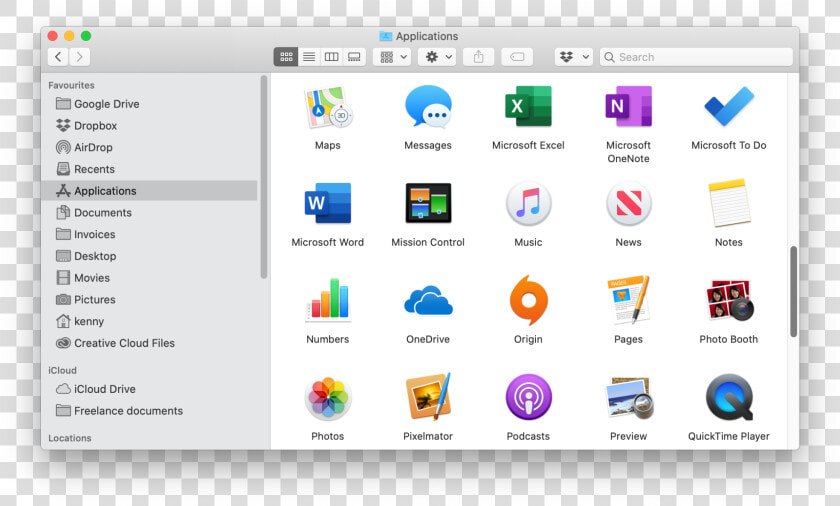The width and height of the screenshot is (840, 506).
Task: Select Desktop in the sidebar
Action: click(150, 256)
